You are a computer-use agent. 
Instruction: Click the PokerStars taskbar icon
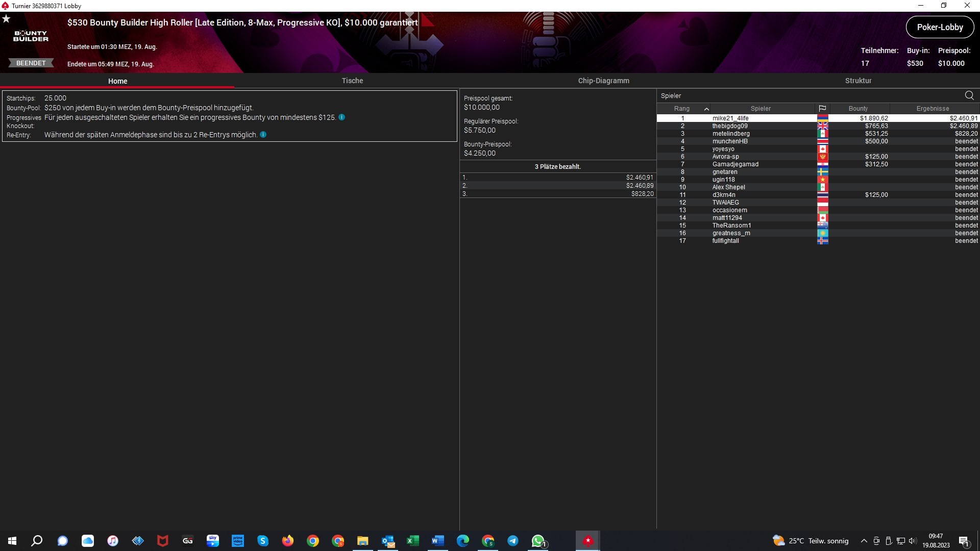coord(588,541)
